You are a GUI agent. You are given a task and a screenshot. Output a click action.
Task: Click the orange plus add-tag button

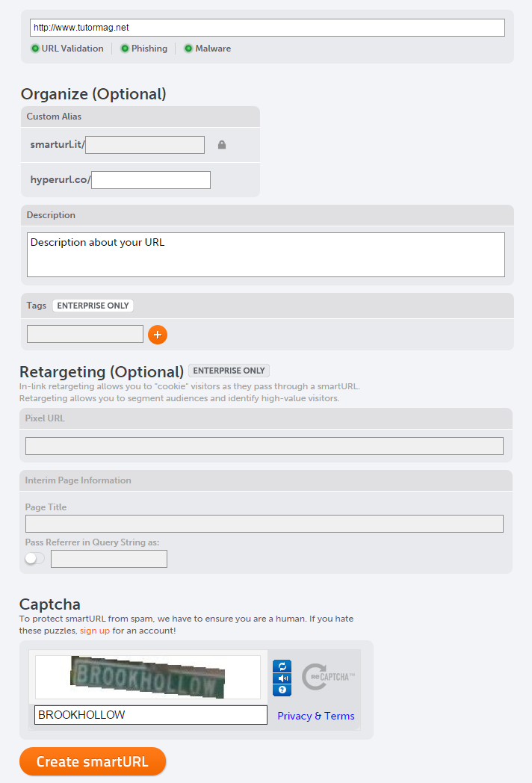pos(158,335)
